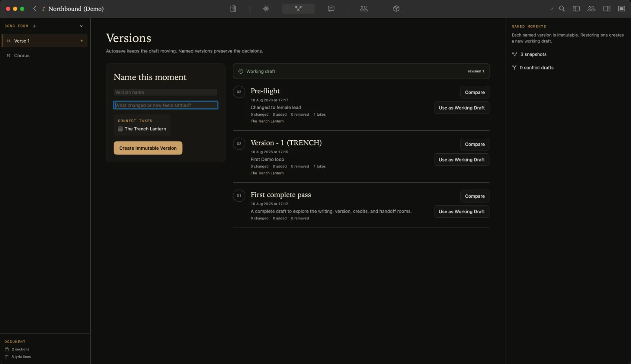The height and width of the screenshot is (364, 631).
Task: Click the 02 version number badge
Action: [239, 144]
